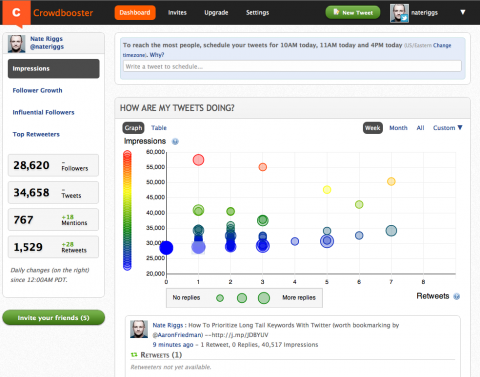Click the 34,658 Tweets stat box
The height and width of the screenshot is (377, 480).
[53, 193]
